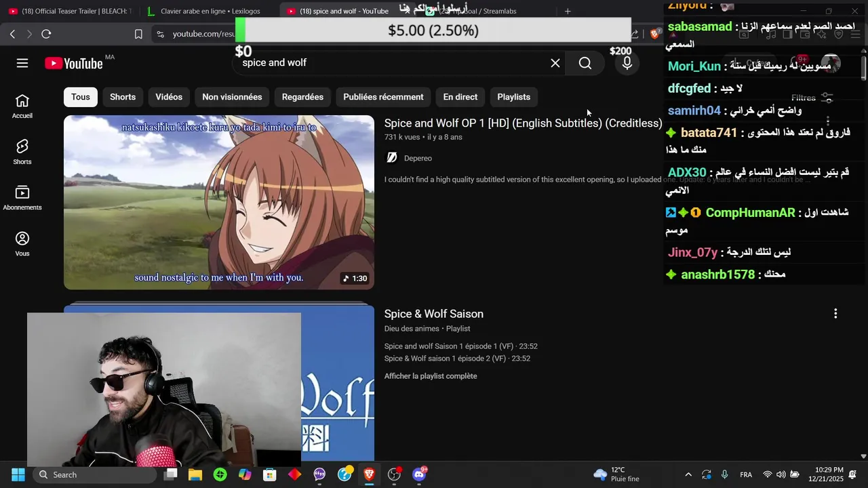
Task: Open the 12°C Pluie fine weather widget
Action: [616, 474]
